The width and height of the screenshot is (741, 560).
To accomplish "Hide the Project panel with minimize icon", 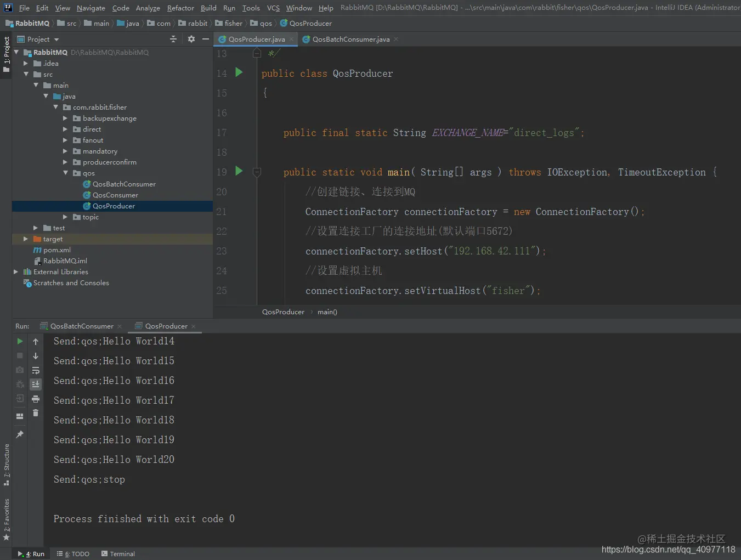I will click(206, 39).
